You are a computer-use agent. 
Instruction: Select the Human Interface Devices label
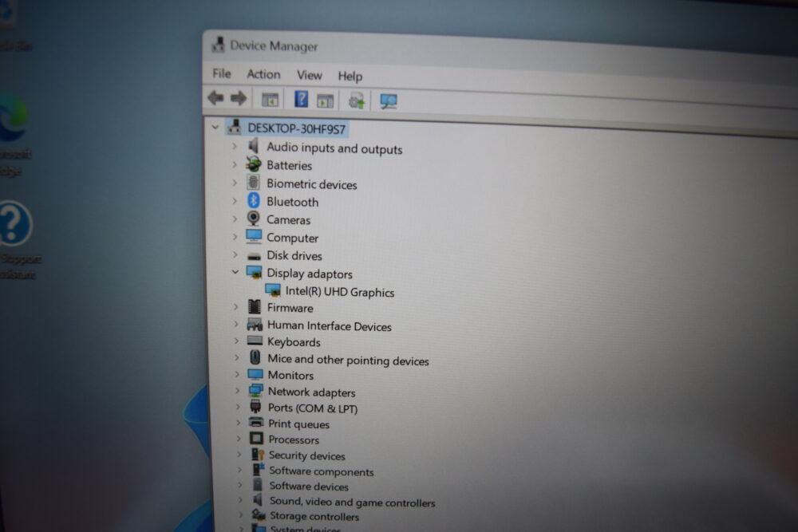(330, 326)
